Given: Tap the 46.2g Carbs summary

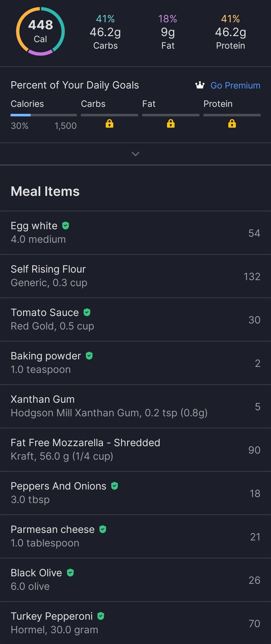Looking at the screenshot, I should (x=105, y=32).
